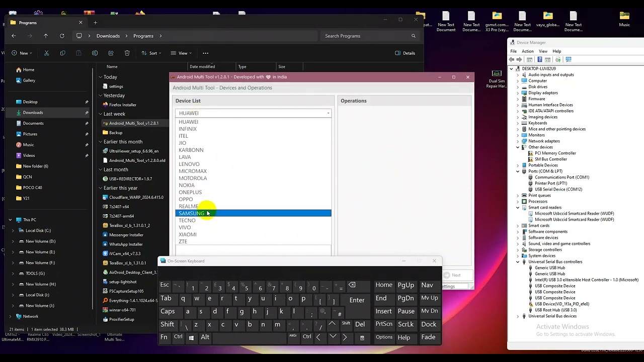The width and height of the screenshot is (644, 362).
Task: Collapse Ports (COM & LPT) in Device Manager
Action: click(518, 171)
